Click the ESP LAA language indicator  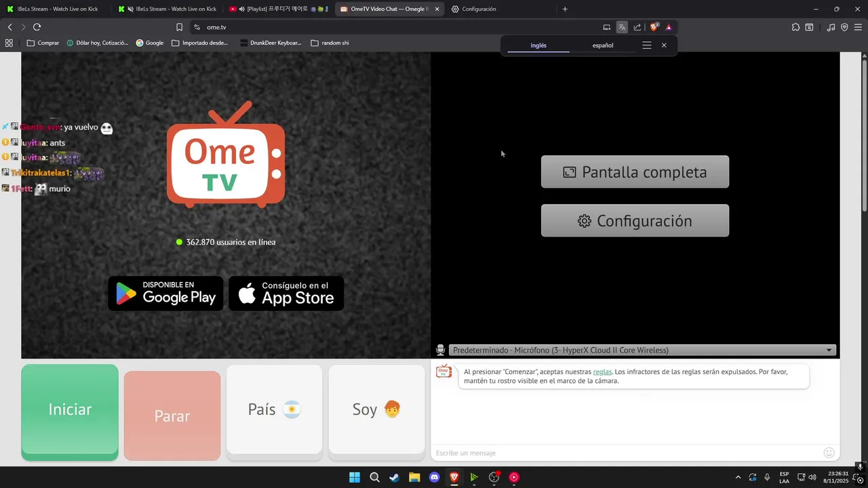(784, 477)
